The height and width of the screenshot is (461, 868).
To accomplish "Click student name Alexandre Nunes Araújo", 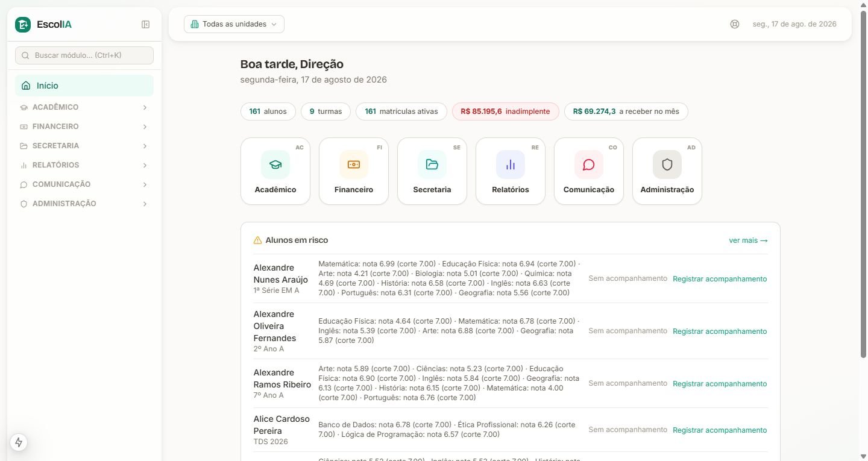I will click(x=281, y=274).
